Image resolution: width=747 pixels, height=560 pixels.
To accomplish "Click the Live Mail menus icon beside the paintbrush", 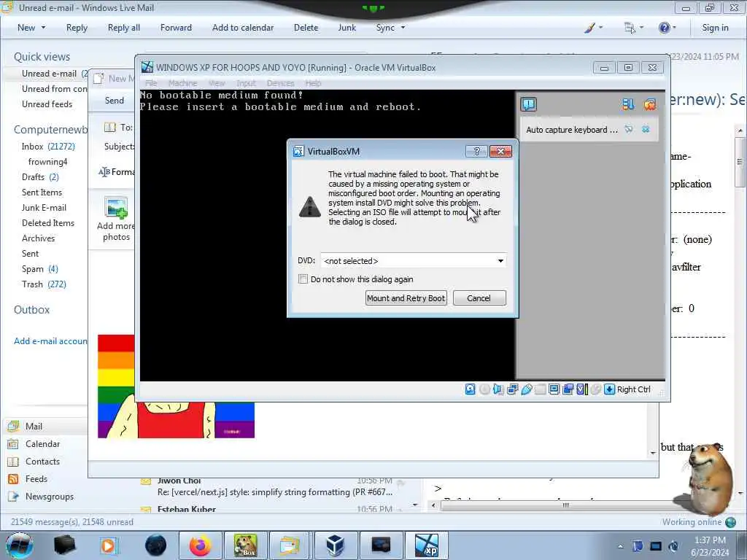I will 630,28.
